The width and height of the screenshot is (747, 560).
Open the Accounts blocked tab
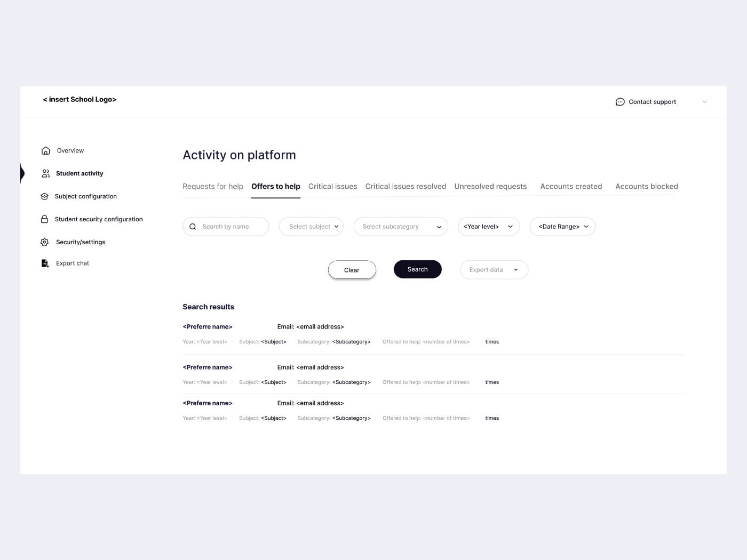pyautogui.click(x=647, y=186)
